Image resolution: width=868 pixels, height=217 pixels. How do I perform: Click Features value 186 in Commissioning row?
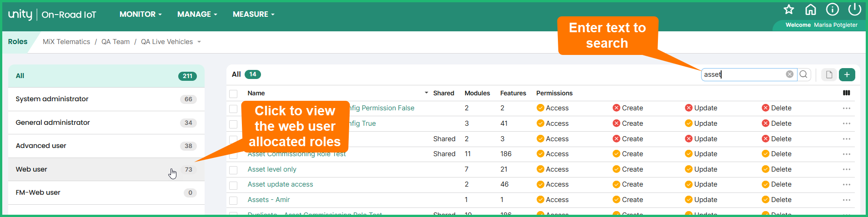click(x=506, y=154)
